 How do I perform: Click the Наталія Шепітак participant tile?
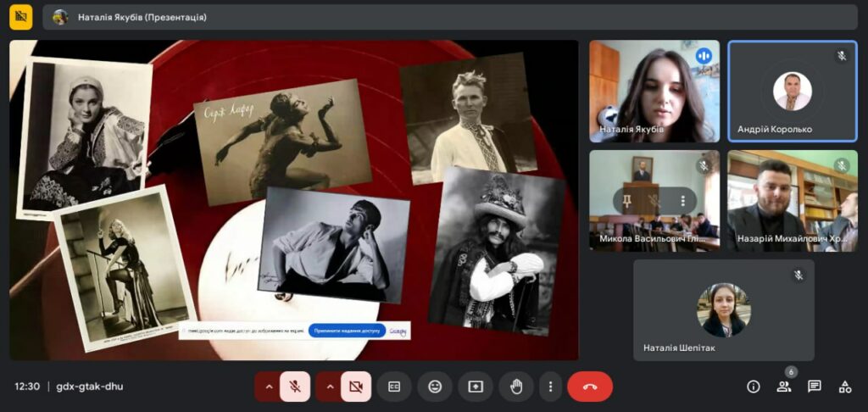723,310
